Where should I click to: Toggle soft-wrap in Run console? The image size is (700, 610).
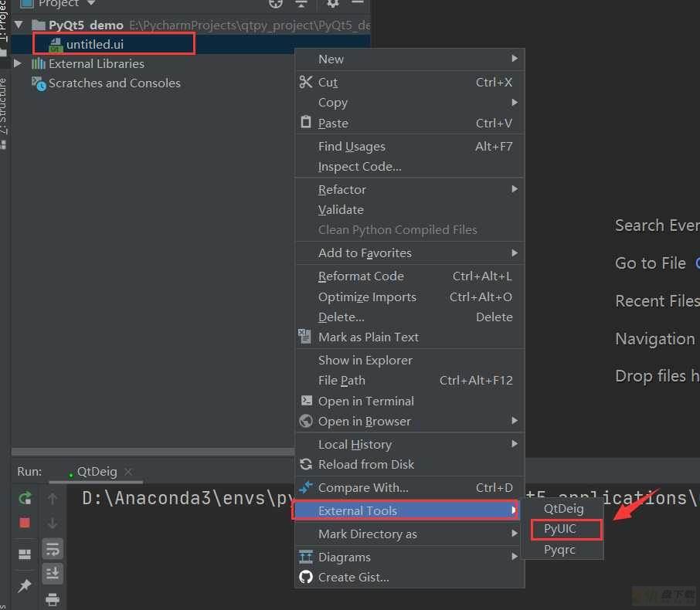click(53, 548)
